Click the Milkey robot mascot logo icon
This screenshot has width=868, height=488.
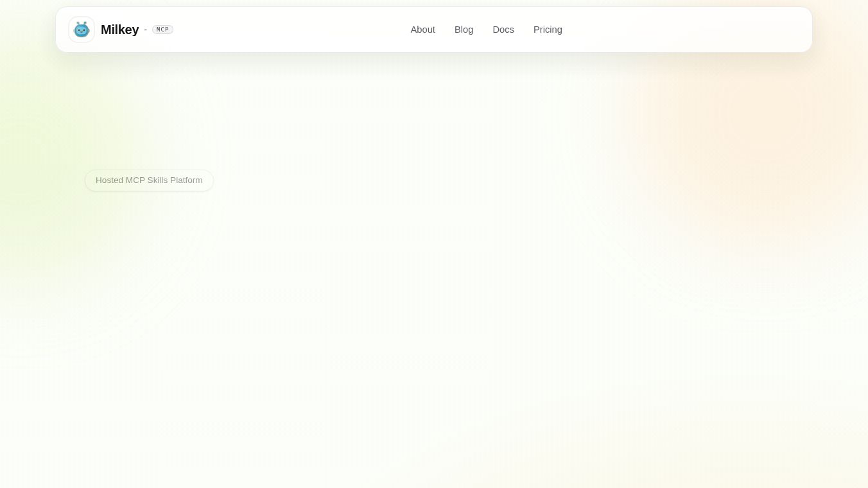[82, 30]
